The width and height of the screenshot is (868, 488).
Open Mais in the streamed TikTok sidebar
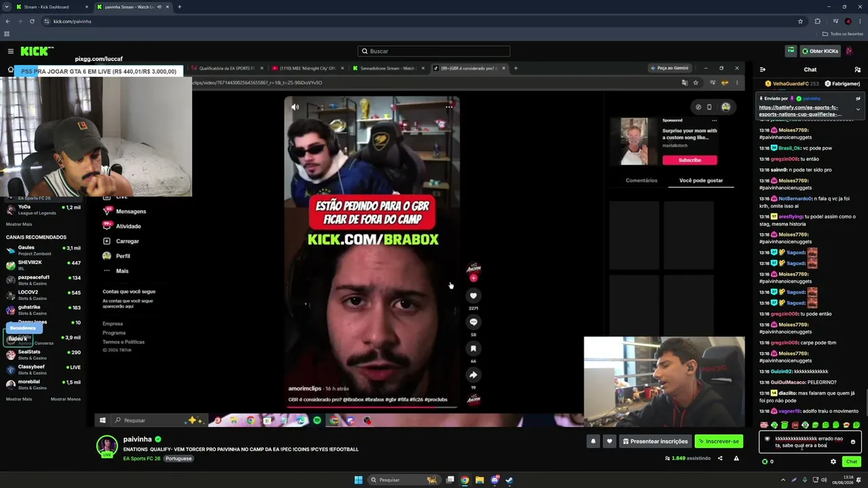(115, 271)
